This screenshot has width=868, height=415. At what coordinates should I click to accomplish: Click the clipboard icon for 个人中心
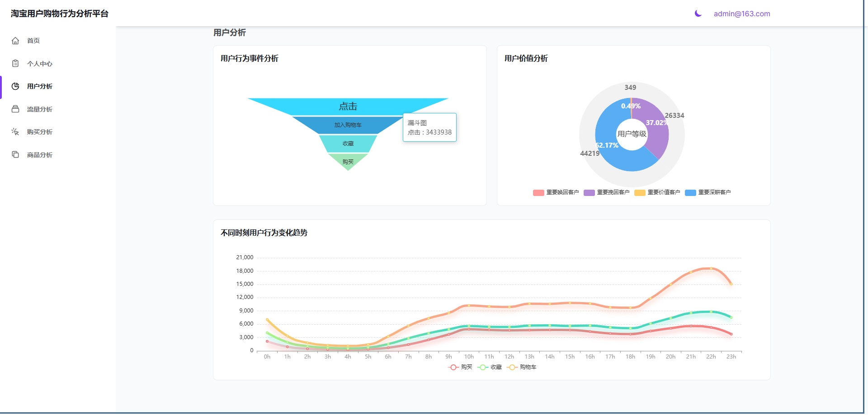15,64
